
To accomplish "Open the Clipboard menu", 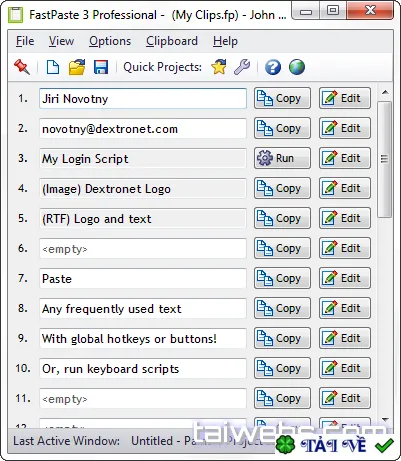I will pos(172,41).
